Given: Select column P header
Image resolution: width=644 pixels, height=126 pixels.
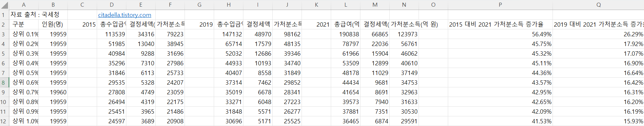Looking at the screenshot, I should [x=500, y=5].
